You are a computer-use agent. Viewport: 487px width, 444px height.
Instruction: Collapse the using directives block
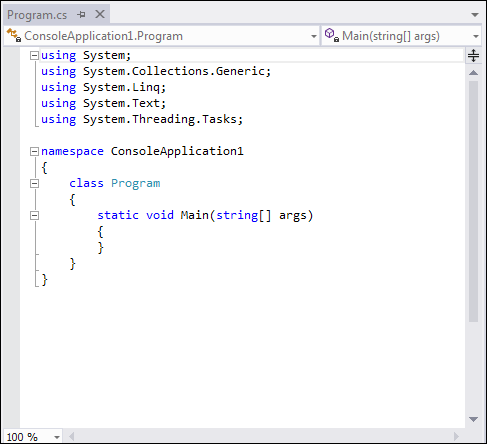point(34,55)
